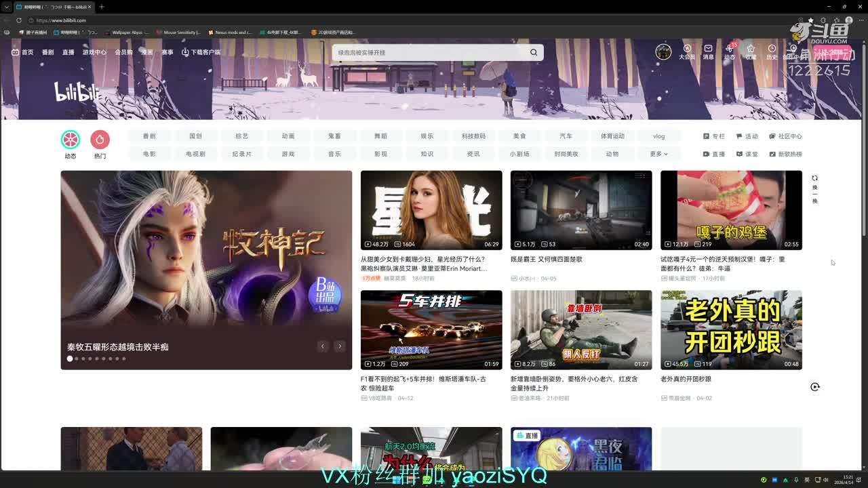Open 历史 watch history clock icon

point(772,49)
